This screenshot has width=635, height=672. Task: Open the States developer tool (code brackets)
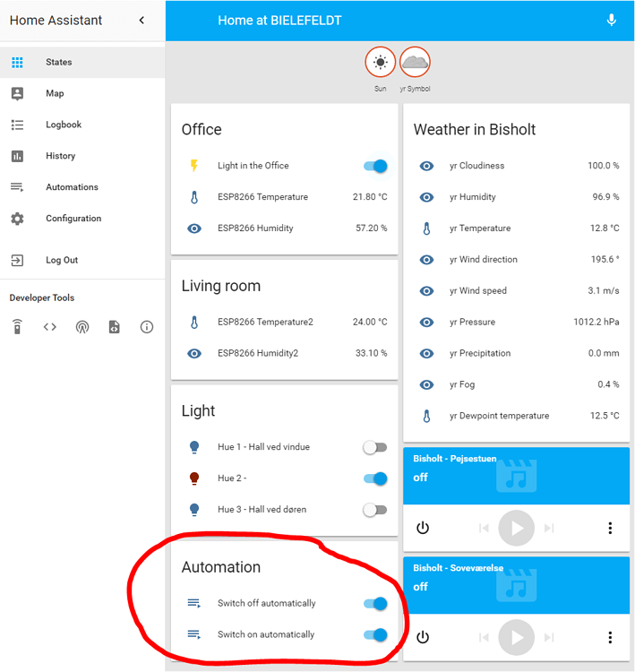(49, 327)
